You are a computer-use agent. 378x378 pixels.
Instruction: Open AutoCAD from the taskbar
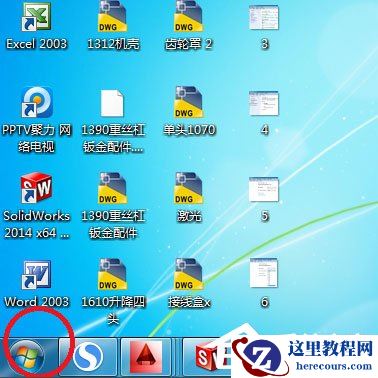[x=146, y=358]
